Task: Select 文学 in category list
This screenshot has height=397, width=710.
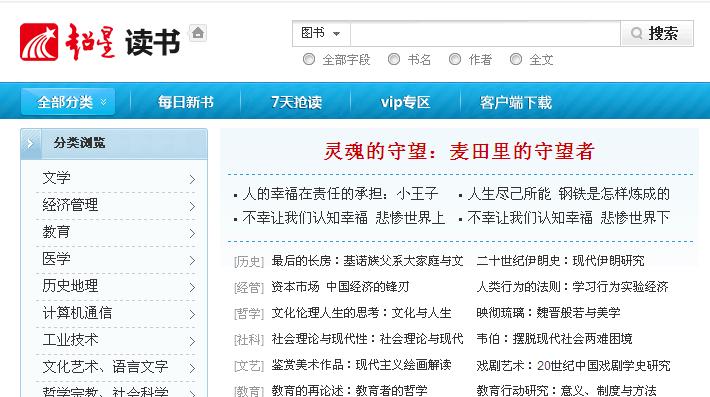Action: pyautogui.click(x=56, y=177)
